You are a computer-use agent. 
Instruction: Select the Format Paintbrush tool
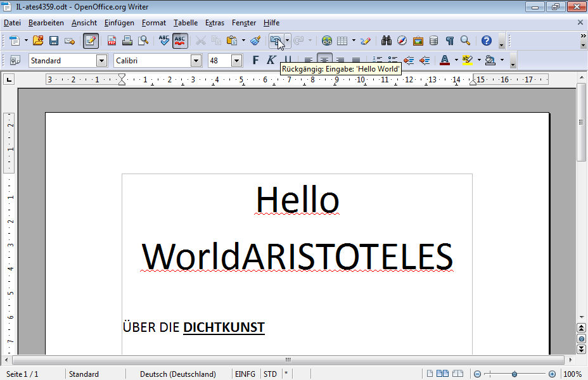(x=256, y=41)
